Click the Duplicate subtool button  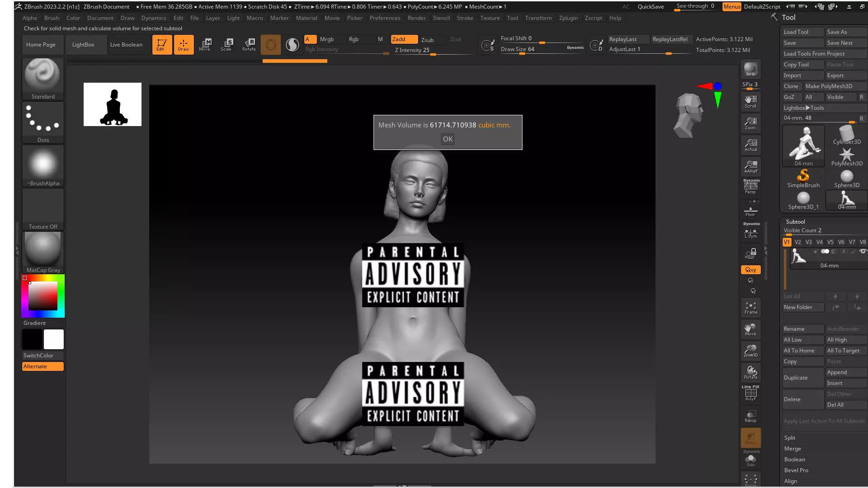click(x=803, y=378)
